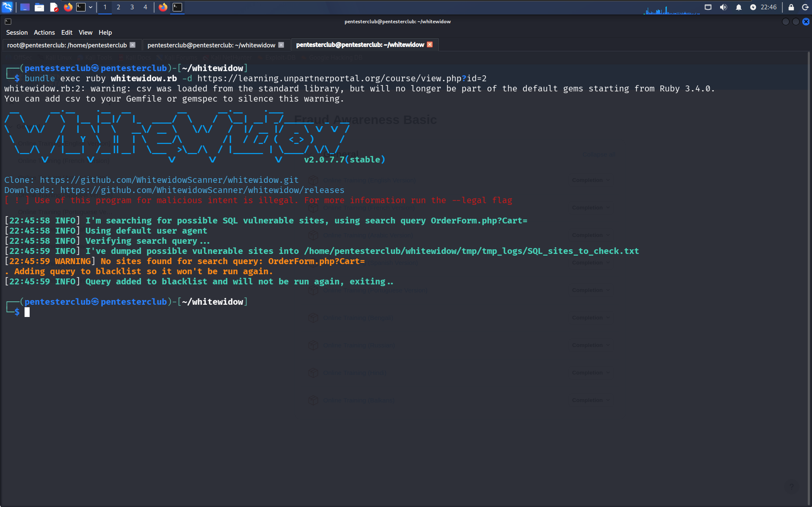The height and width of the screenshot is (507, 812).
Task: Launch Firefox from the panel quick launcher
Action: pyautogui.click(x=68, y=7)
